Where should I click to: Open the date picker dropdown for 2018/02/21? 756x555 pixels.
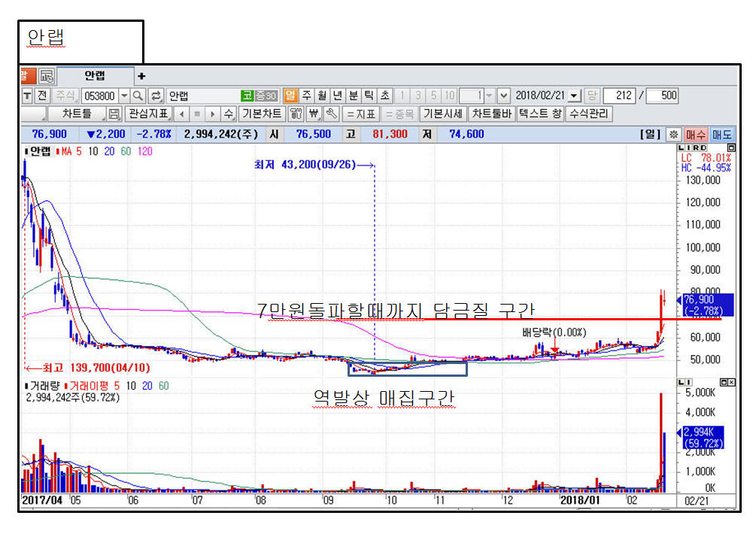(x=575, y=96)
